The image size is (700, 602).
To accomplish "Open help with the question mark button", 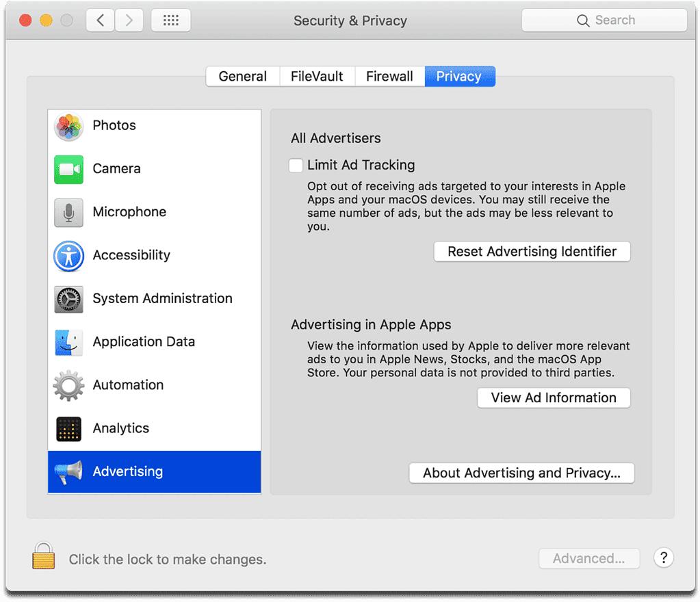I will 664,558.
